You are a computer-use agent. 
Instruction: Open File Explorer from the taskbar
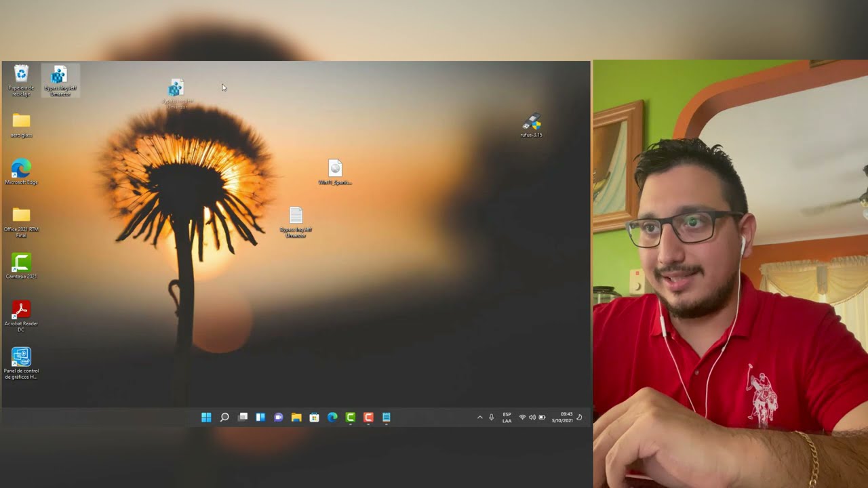point(296,418)
